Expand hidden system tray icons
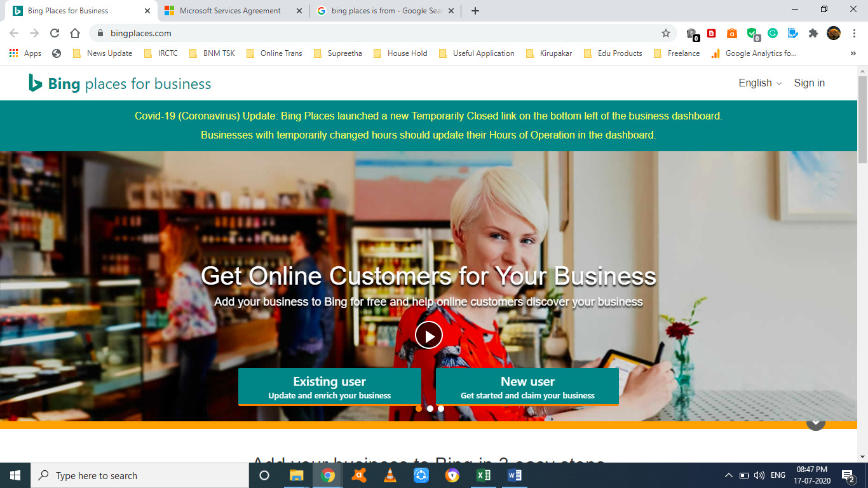 click(x=728, y=475)
